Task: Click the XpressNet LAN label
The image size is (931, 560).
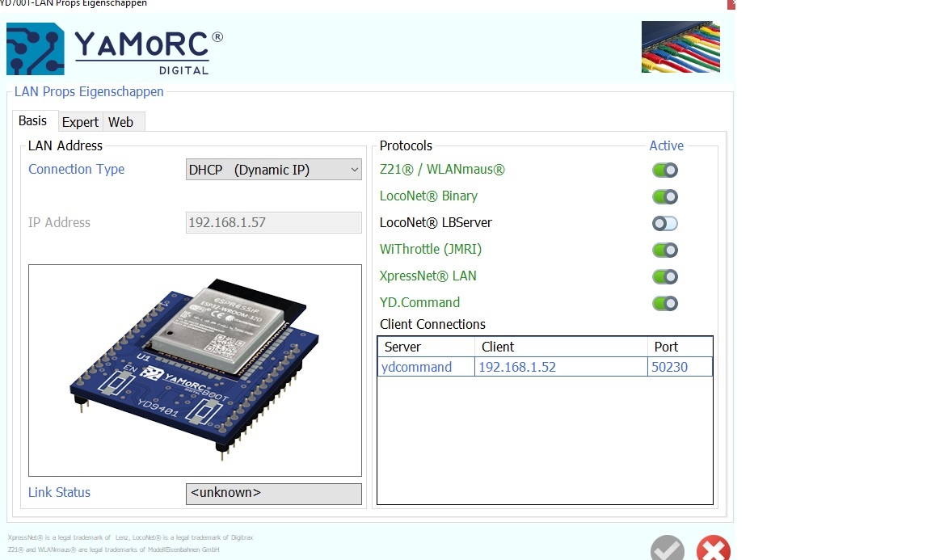Action: 428,276
